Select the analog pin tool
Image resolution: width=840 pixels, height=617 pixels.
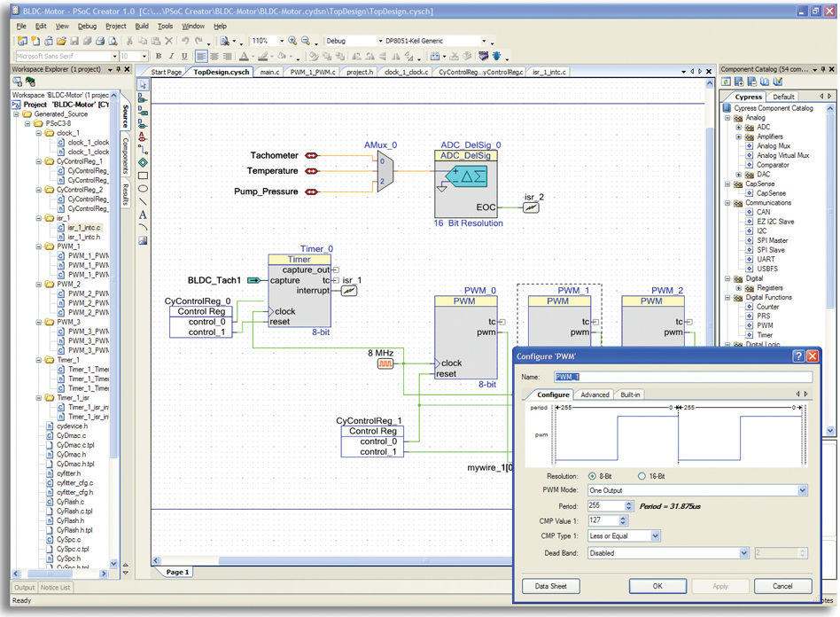pyautogui.click(x=143, y=137)
